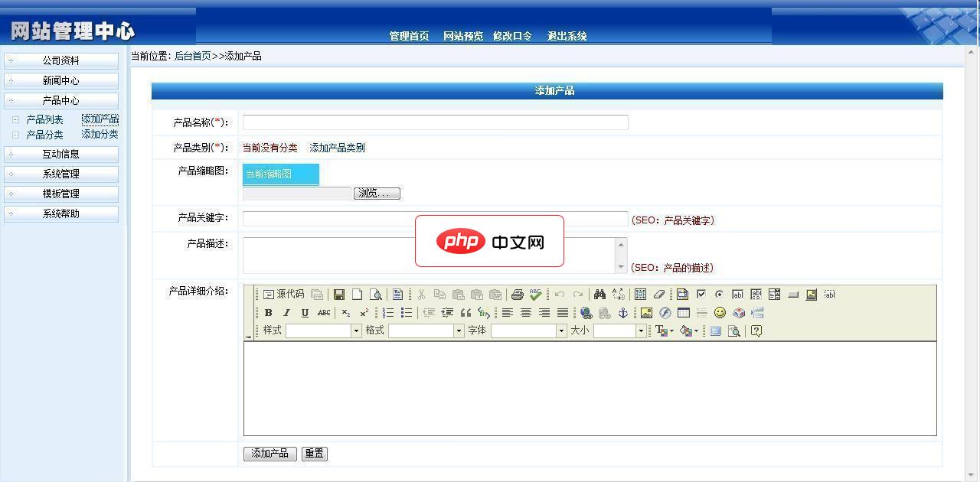Click the Print icon
Screen dimensions: 980x482
coord(518,295)
